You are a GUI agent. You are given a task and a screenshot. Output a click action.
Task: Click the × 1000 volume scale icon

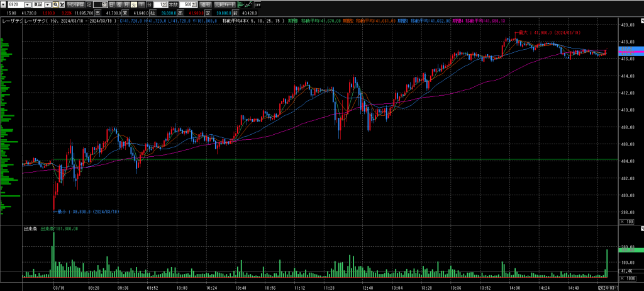point(626,278)
